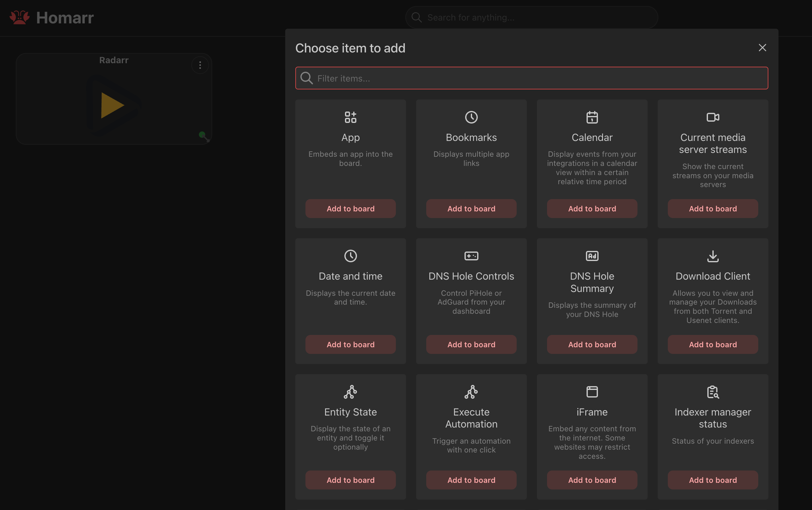
Task: Click the Download Client arrow icon
Action: (x=712, y=256)
